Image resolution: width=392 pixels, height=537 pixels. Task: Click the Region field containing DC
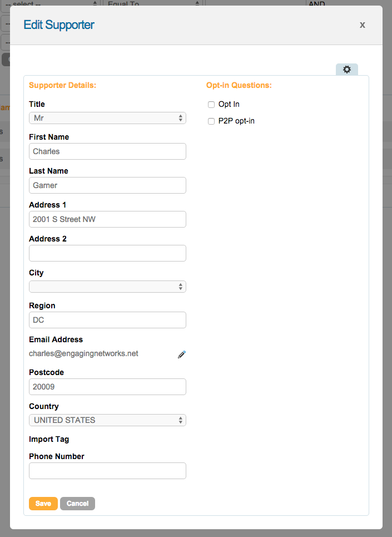point(107,320)
